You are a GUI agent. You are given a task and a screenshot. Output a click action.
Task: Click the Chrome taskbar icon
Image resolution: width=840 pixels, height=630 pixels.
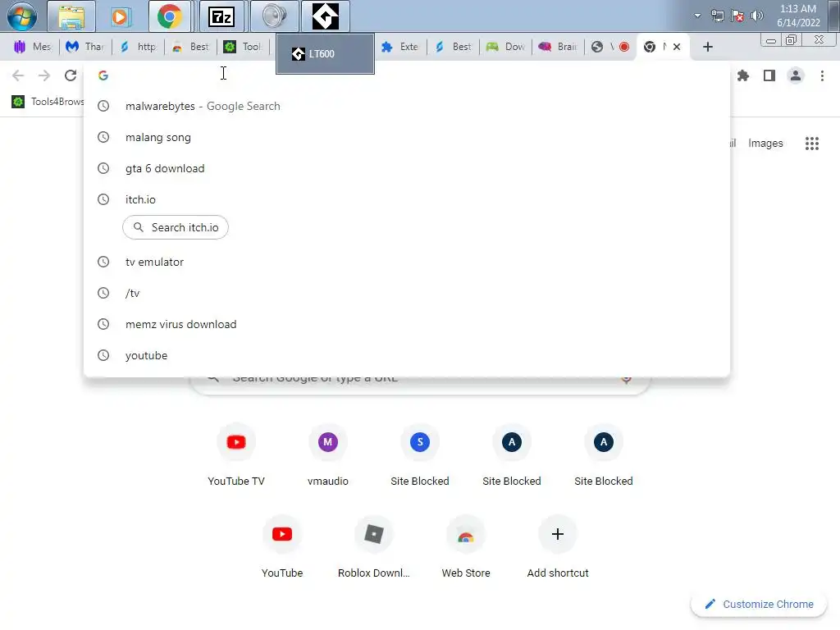[x=170, y=16]
